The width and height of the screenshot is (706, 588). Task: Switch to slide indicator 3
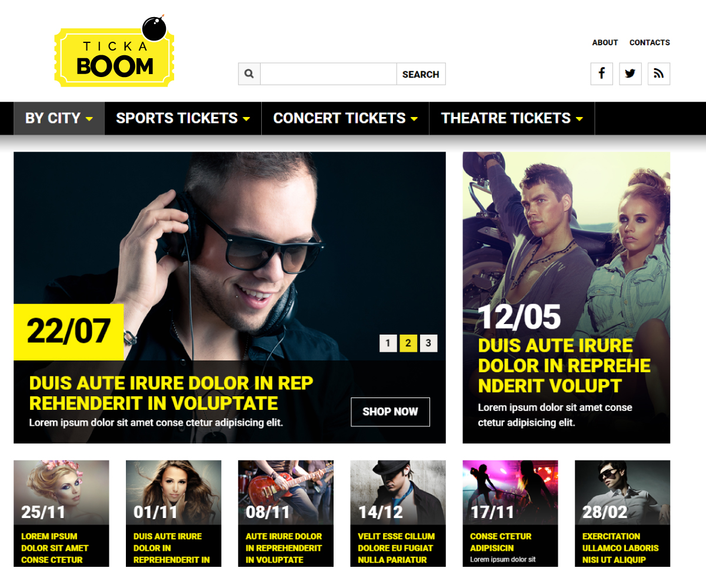click(429, 343)
